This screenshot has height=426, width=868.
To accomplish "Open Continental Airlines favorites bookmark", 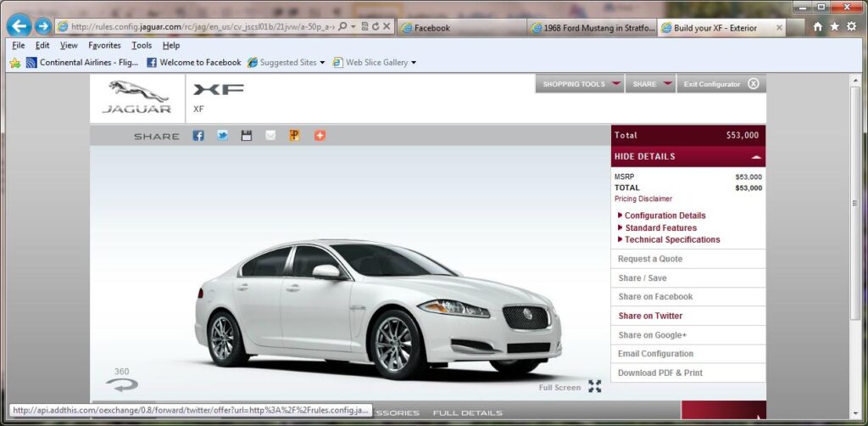I will click(82, 63).
